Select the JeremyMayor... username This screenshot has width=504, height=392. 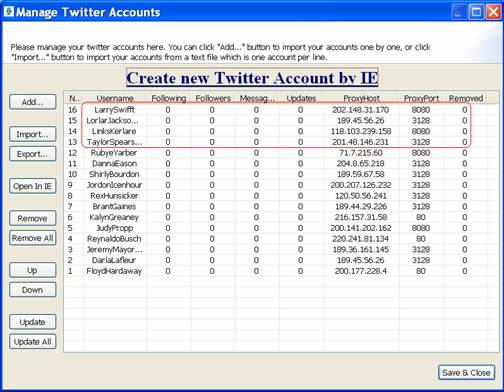tap(114, 249)
